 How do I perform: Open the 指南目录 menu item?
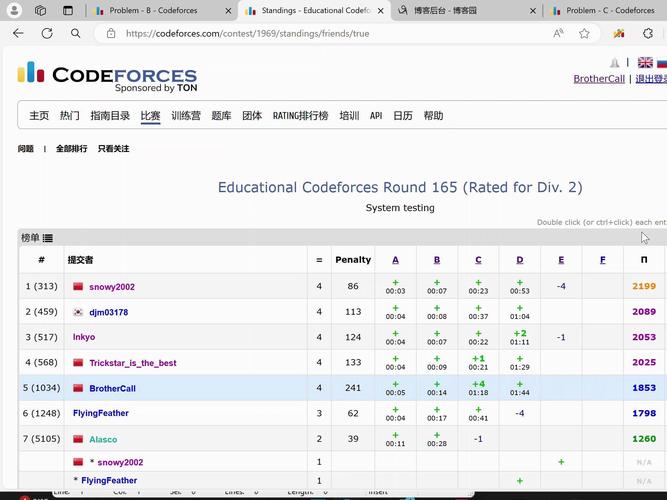(x=110, y=115)
